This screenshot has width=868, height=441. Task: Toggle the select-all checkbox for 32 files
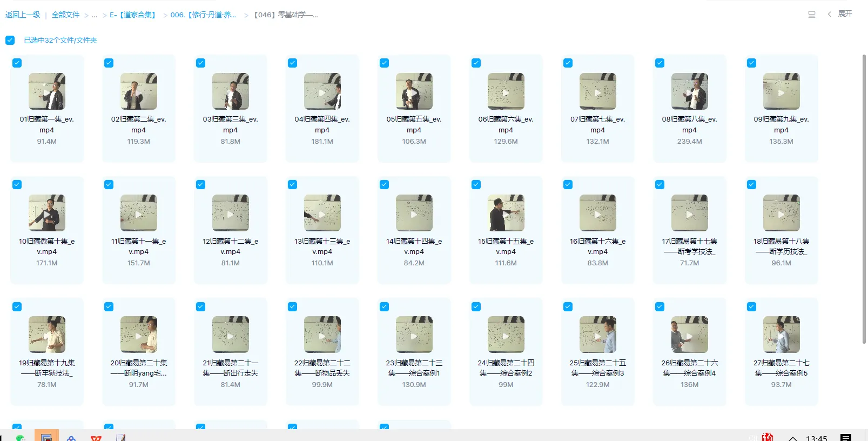click(x=10, y=40)
